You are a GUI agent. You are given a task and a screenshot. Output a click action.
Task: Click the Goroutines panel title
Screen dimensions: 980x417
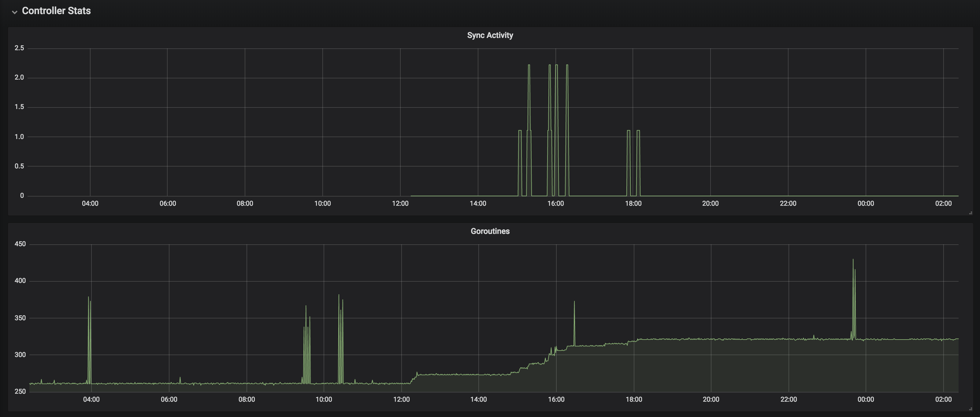click(490, 231)
